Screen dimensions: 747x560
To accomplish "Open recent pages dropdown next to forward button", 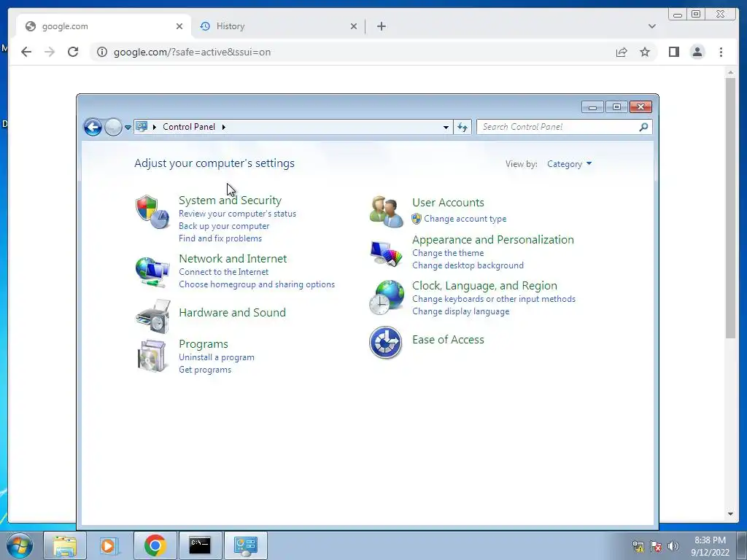I will [128, 127].
